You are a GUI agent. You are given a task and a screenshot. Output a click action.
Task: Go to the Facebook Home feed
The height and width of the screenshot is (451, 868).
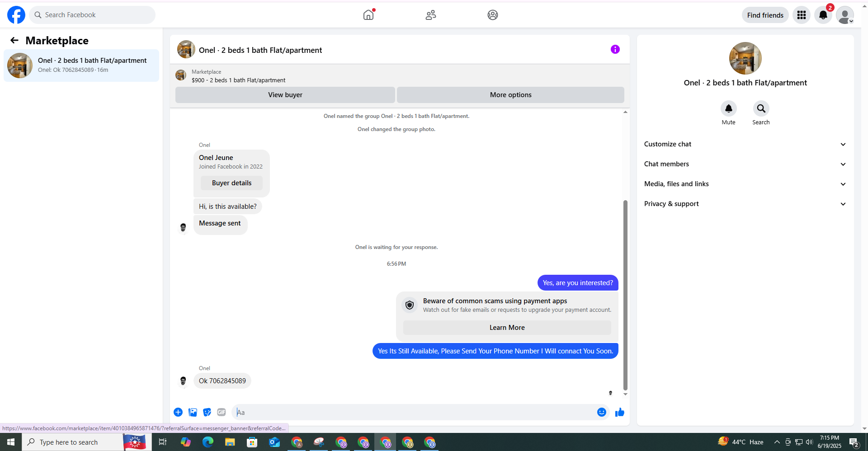pyautogui.click(x=368, y=15)
